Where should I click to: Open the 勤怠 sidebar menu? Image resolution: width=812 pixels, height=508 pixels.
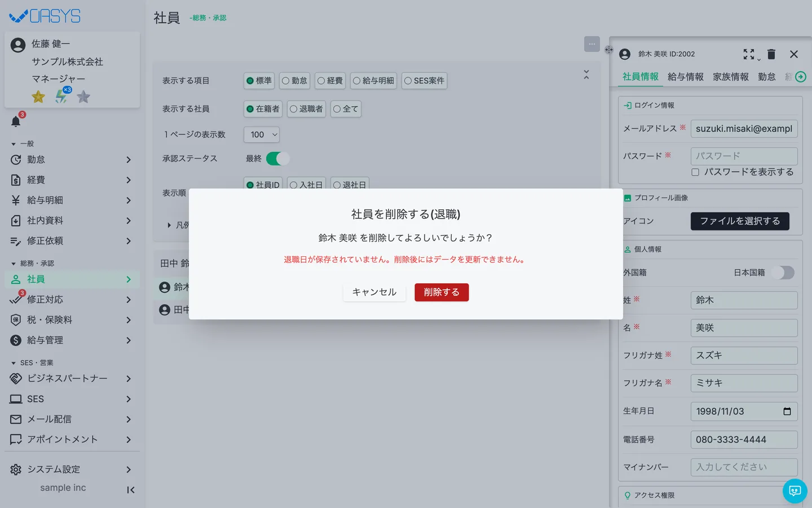click(72, 160)
